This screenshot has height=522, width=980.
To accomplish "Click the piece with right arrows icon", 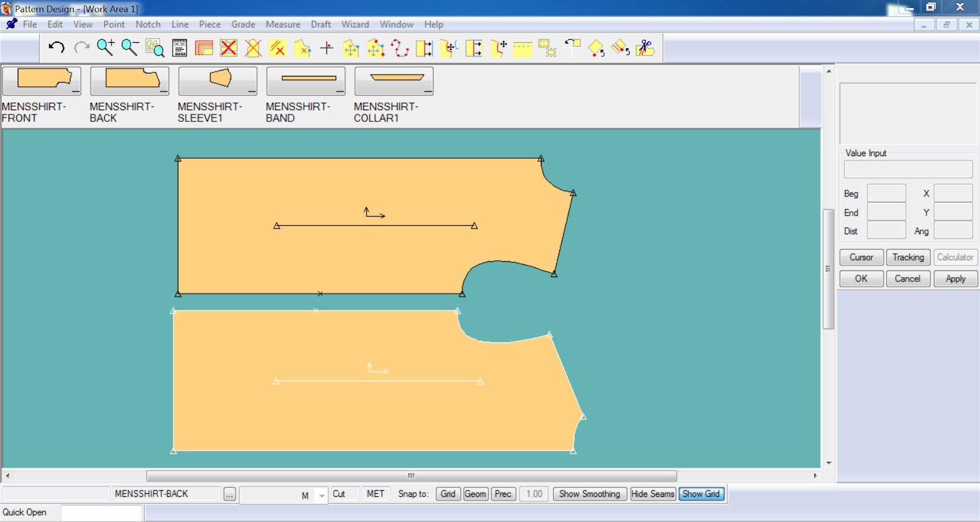I will (424, 48).
